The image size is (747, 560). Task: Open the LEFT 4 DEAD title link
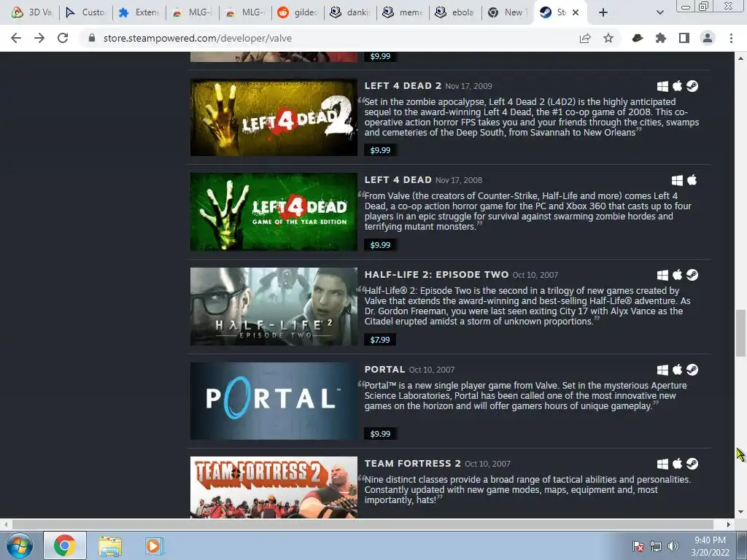click(x=398, y=180)
